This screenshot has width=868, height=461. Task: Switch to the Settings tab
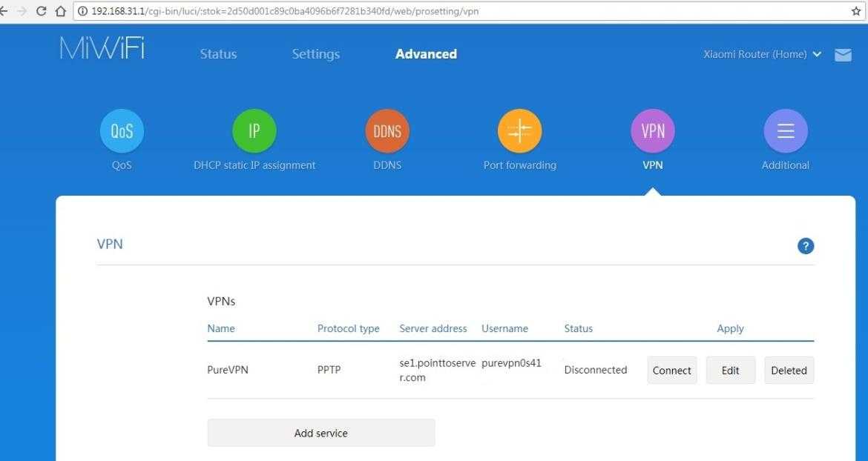point(315,54)
